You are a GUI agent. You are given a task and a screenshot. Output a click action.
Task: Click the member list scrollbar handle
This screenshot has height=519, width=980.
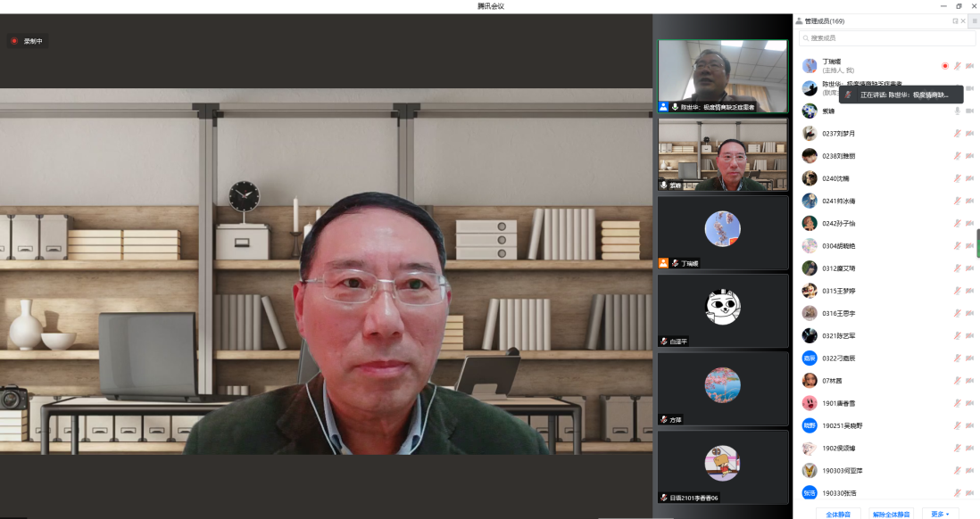[x=977, y=243]
